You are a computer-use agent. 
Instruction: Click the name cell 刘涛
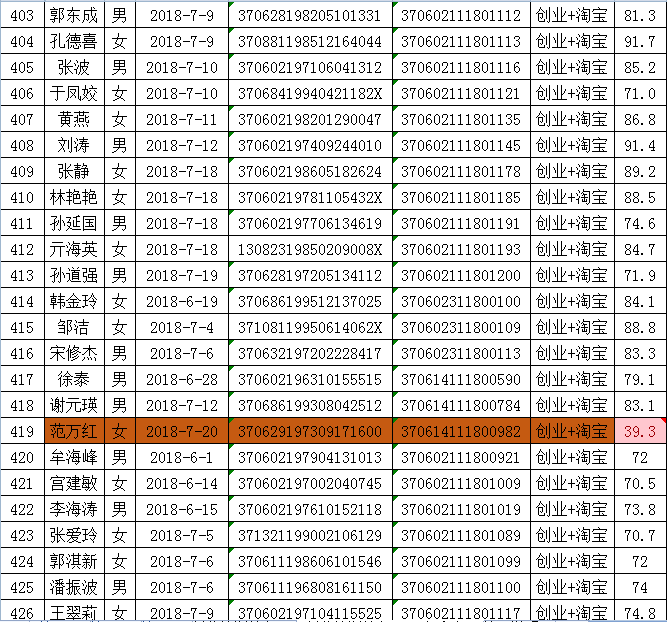(x=74, y=146)
